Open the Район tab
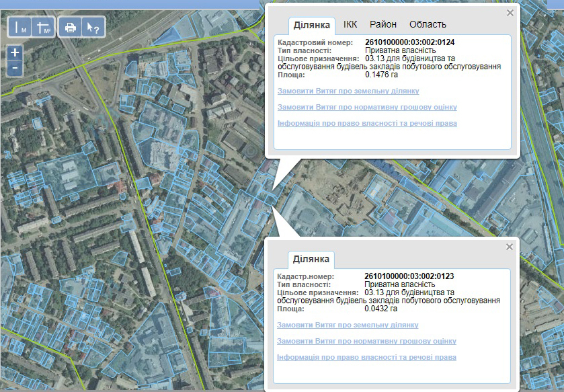 [383, 24]
